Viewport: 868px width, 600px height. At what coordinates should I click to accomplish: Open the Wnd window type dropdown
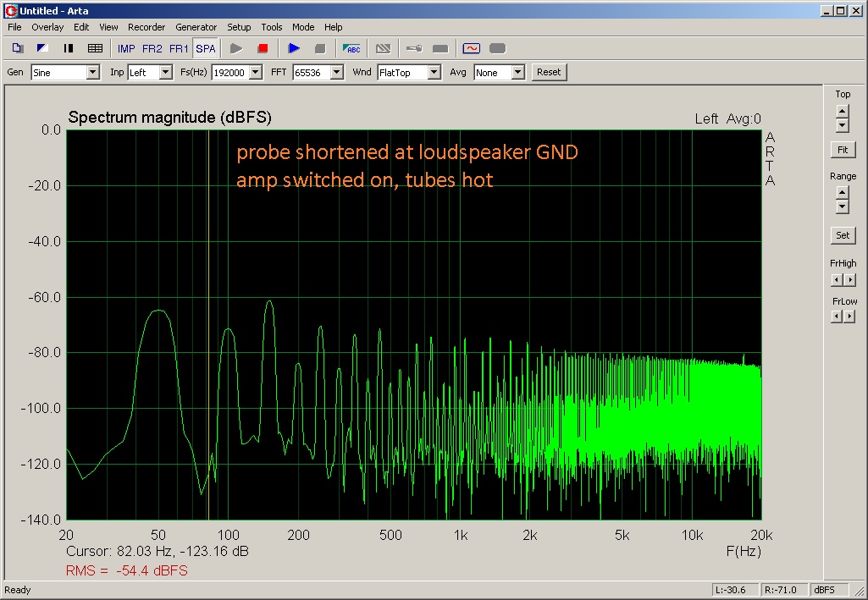[x=434, y=73]
